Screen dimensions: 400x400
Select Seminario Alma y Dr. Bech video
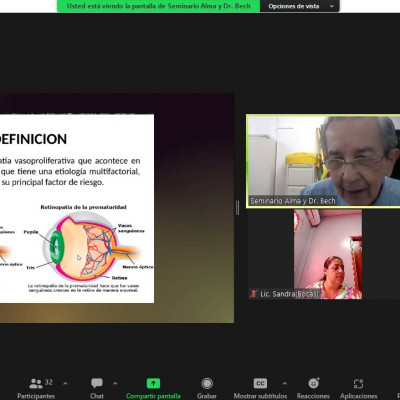[x=323, y=161]
